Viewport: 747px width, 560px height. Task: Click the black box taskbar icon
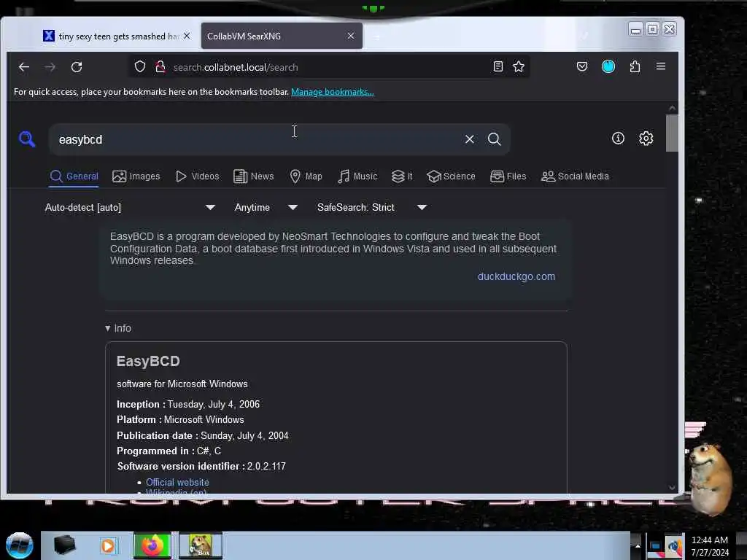[x=64, y=545]
